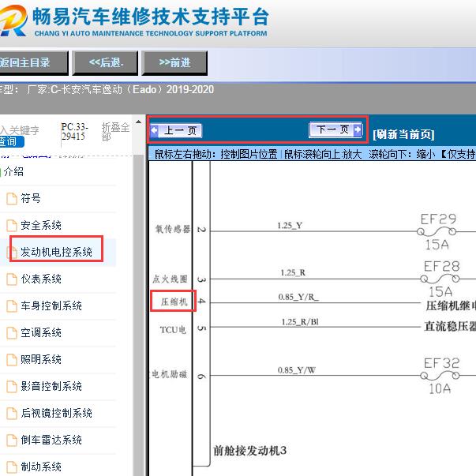Viewport: 476px width, 476px height.
Task: Click the document icon beside 后视镜控制系统
Action: pos(12,414)
